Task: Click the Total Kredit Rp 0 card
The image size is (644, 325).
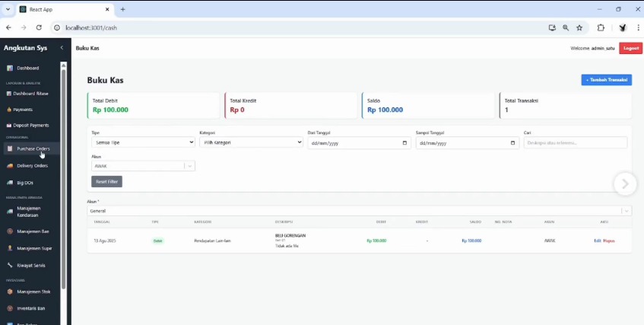Action: (x=290, y=106)
